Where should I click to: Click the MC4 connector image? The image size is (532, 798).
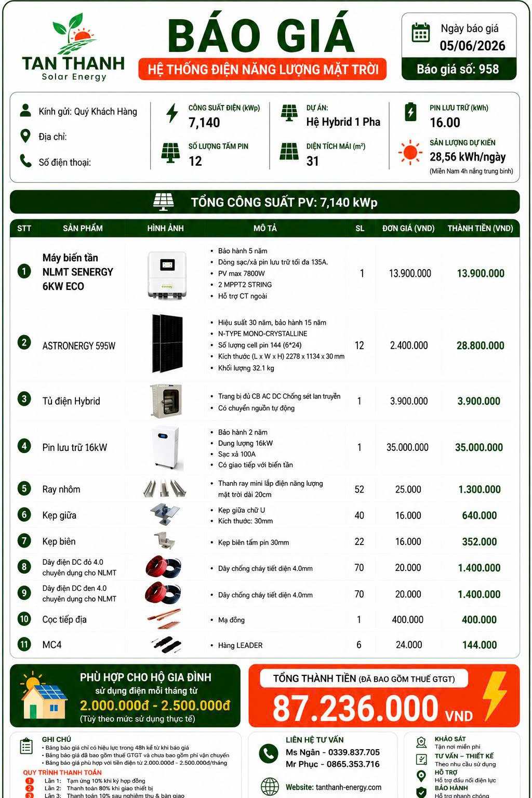click(x=166, y=645)
